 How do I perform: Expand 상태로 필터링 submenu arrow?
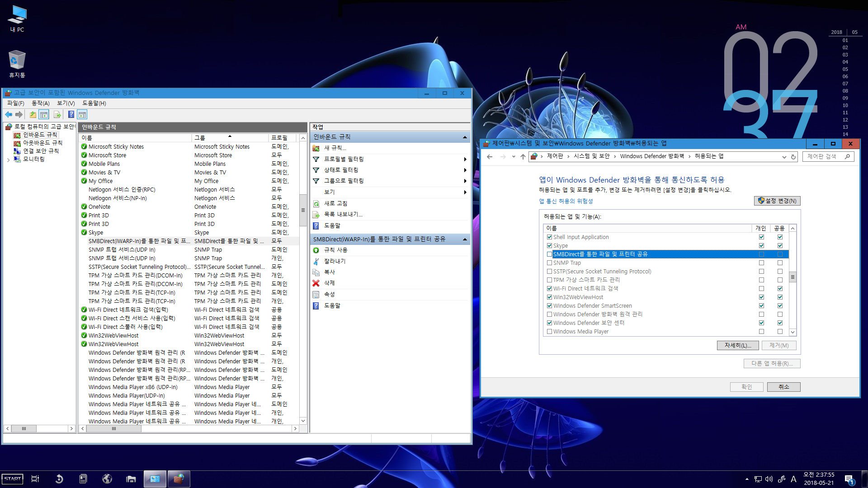(x=465, y=170)
